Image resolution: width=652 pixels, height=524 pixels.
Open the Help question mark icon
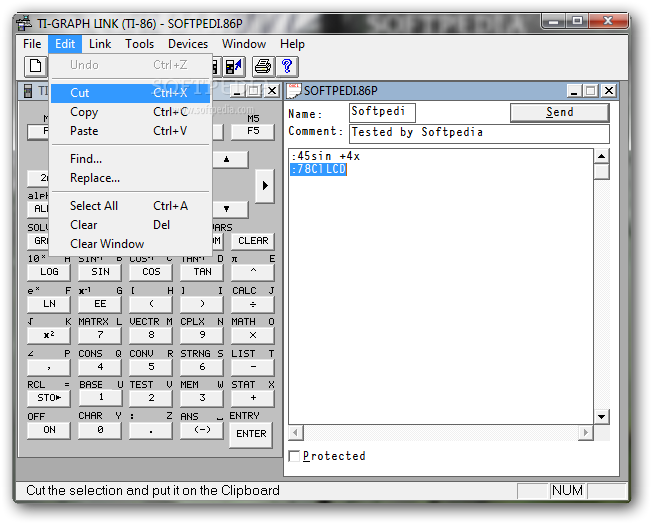pos(287,66)
